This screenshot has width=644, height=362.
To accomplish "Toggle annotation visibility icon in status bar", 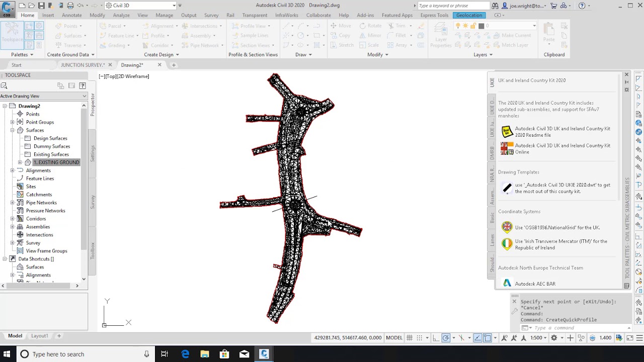I will click(x=505, y=338).
